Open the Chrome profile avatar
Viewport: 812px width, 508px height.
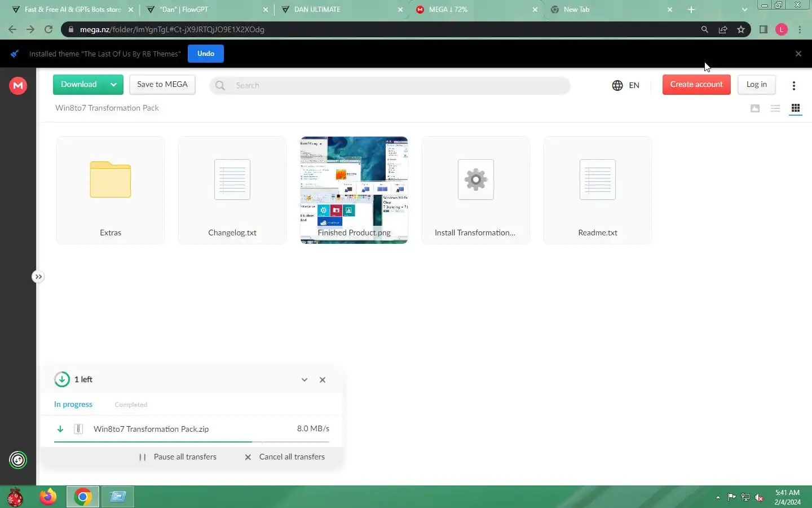[782, 29]
